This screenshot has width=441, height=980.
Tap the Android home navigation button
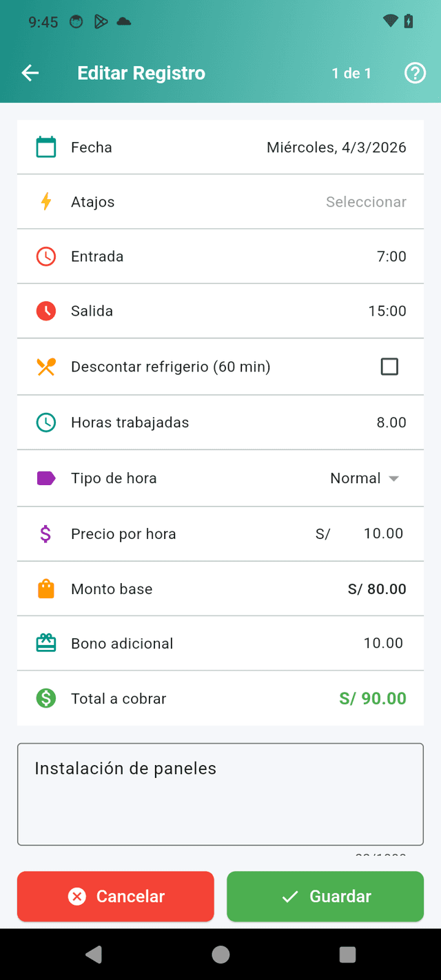220,955
